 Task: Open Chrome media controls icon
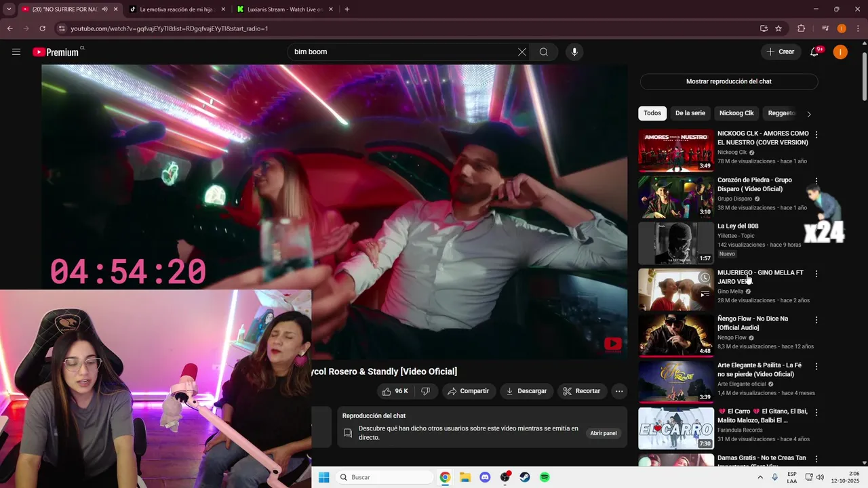[825, 28]
